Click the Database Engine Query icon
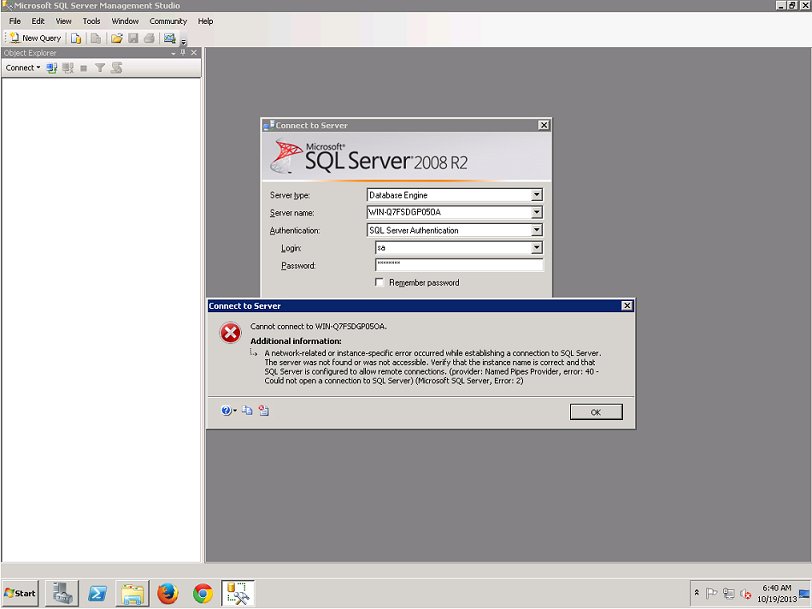 point(76,38)
